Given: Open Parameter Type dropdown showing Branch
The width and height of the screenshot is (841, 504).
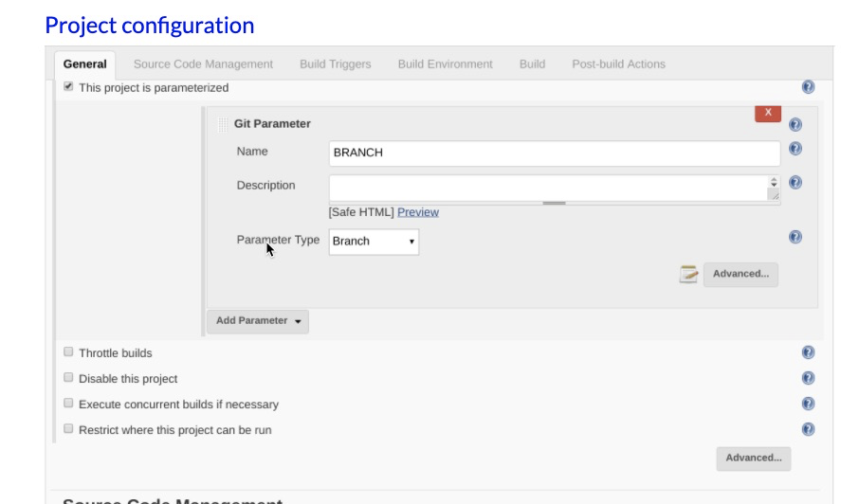Looking at the screenshot, I should coord(374,242).
